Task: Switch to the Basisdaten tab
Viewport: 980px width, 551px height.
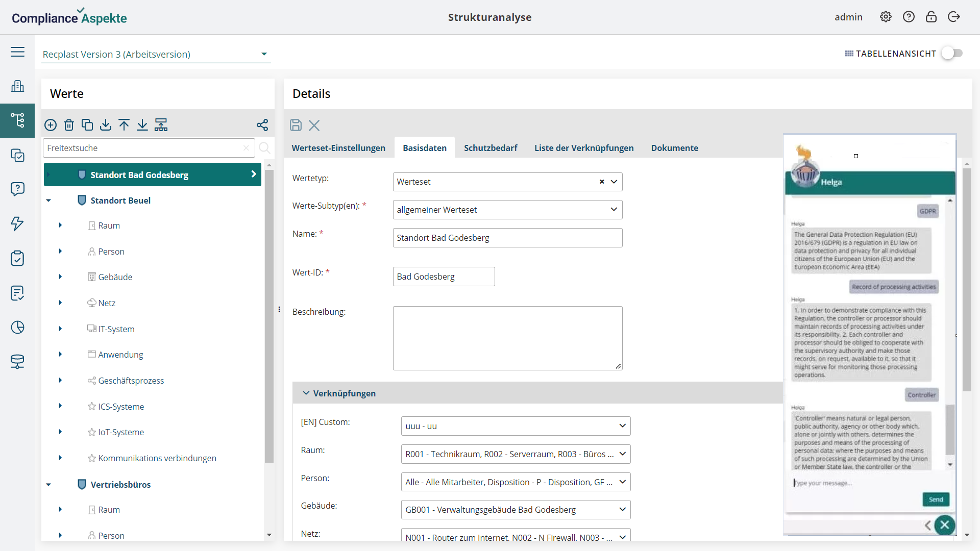Action: click(425, 148)
